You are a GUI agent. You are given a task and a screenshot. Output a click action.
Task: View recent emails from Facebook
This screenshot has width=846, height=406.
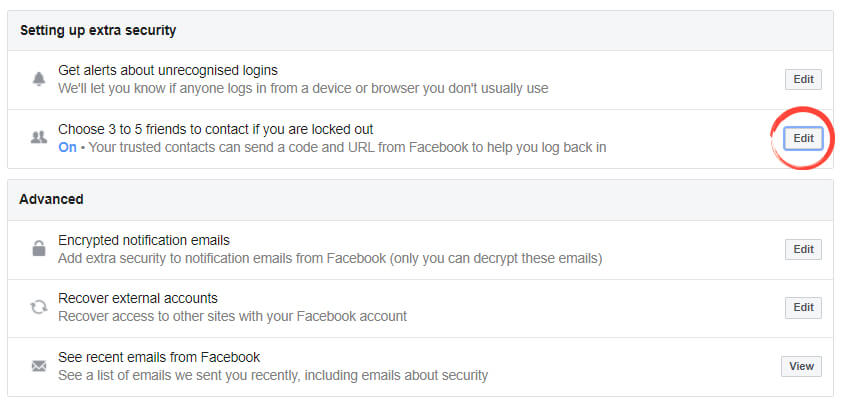coord(801,366)
